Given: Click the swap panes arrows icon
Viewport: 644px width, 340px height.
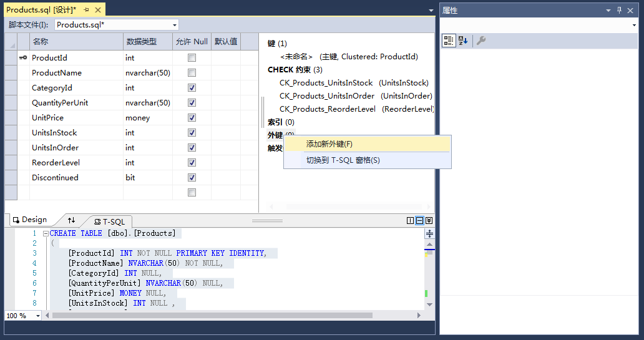Looking at the screenshot, I should point(72,220).
